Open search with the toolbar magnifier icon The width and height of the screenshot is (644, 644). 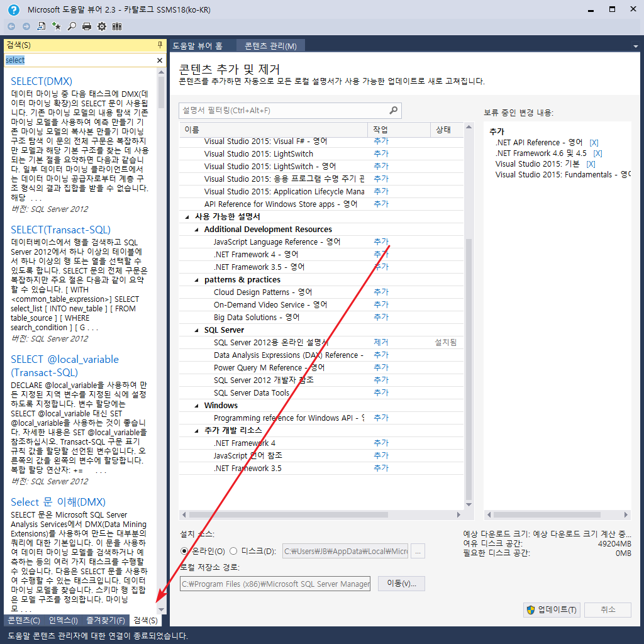[x=72, y=26]
